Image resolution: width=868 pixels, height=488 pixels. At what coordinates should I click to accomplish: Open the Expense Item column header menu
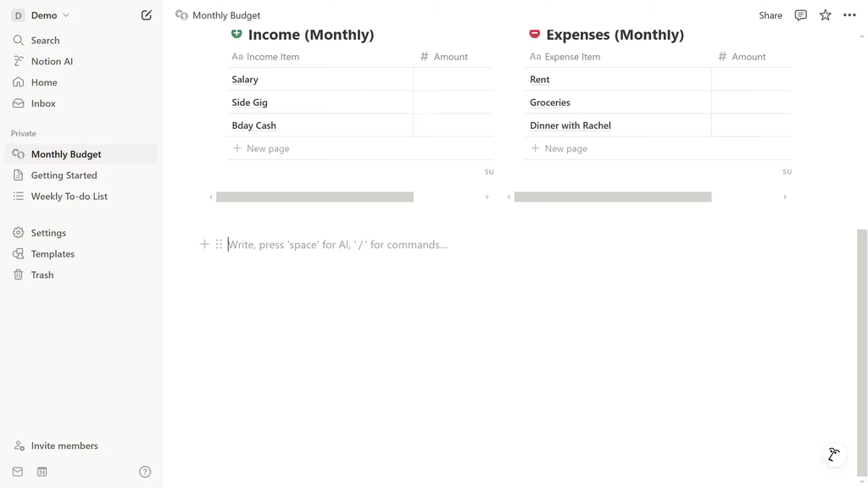coord(572,57)
